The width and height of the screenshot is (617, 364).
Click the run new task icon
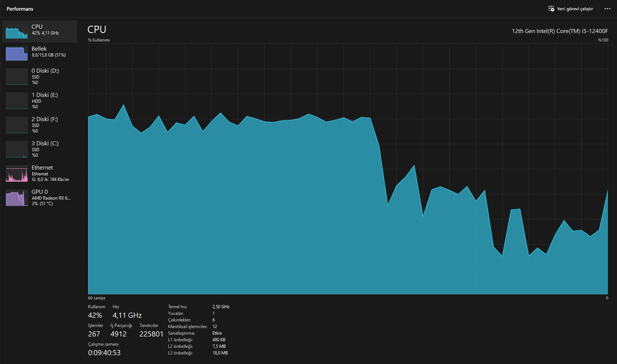[551, 9]
